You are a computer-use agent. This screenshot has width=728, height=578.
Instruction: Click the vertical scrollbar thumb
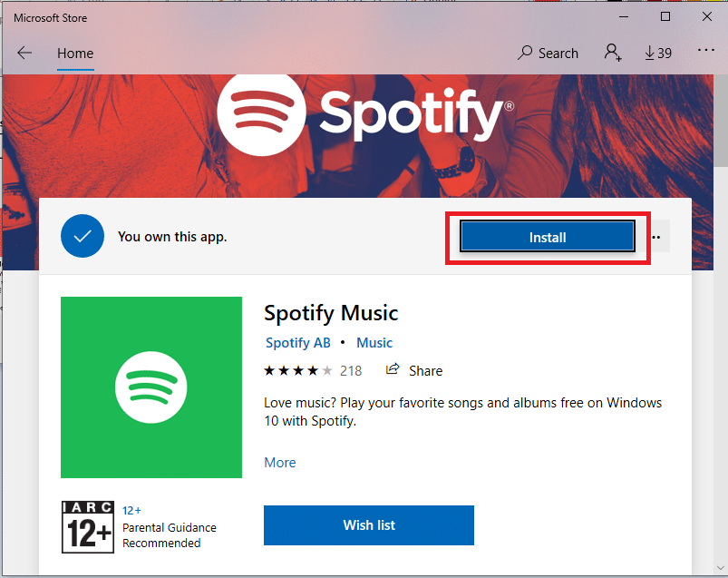pos(721,120)
